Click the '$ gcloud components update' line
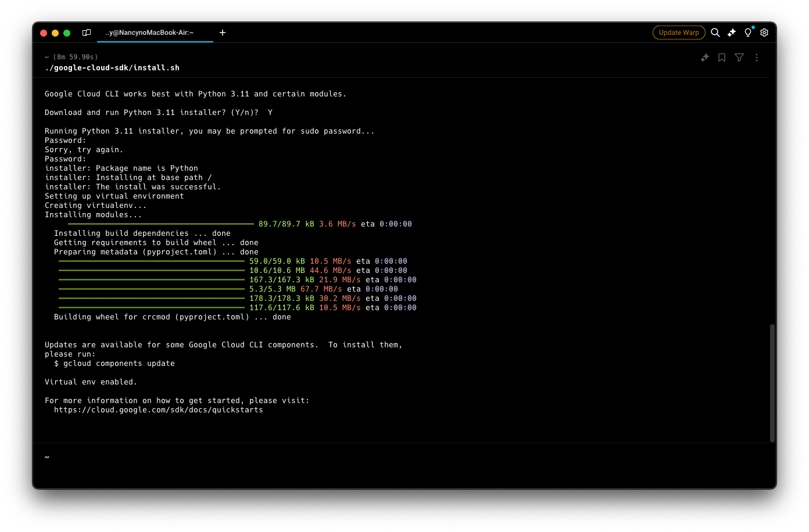 tap(114, 364)
